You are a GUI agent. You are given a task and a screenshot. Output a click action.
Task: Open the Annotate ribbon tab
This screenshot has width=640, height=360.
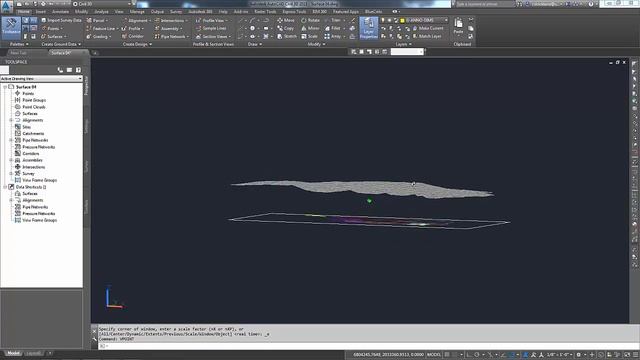coord(60,11)
